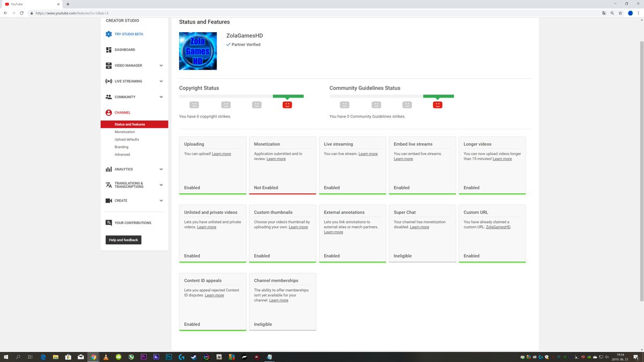The height and width of the screenshot is (362, 644).
Task: Expand the Live Streaming section chevron
Action: 161,82
